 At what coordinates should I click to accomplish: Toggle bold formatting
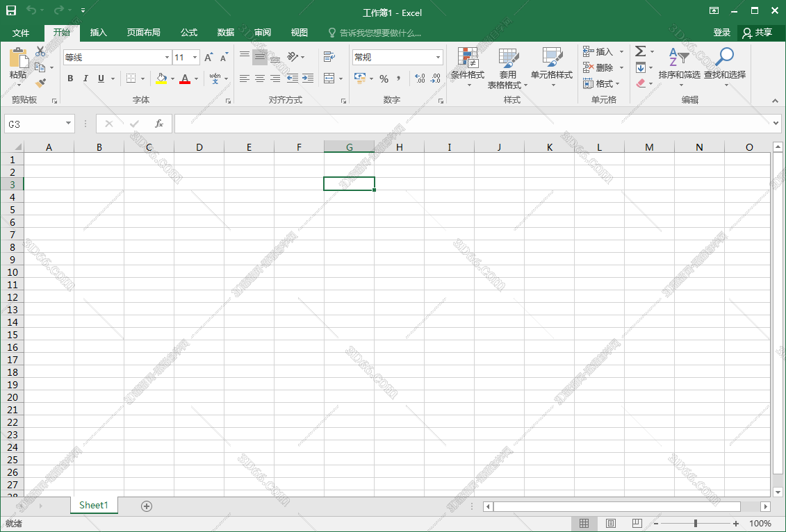coord(70,78)
